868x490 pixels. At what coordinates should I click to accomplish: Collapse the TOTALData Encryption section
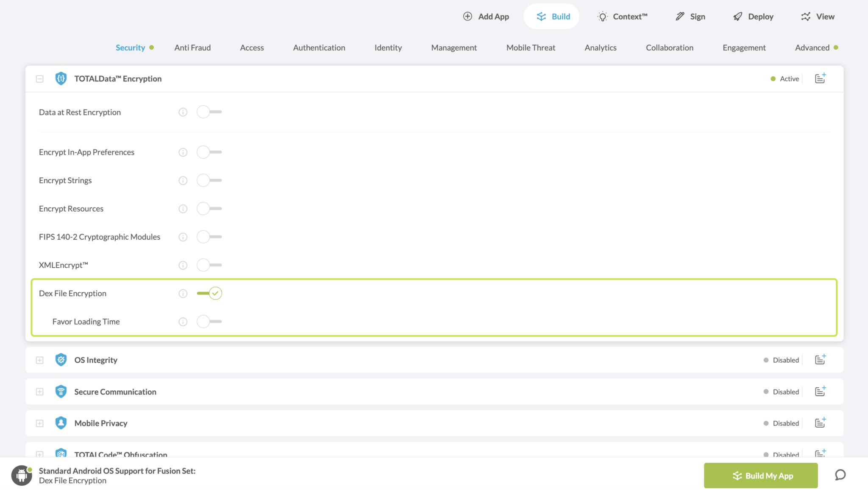39,78
